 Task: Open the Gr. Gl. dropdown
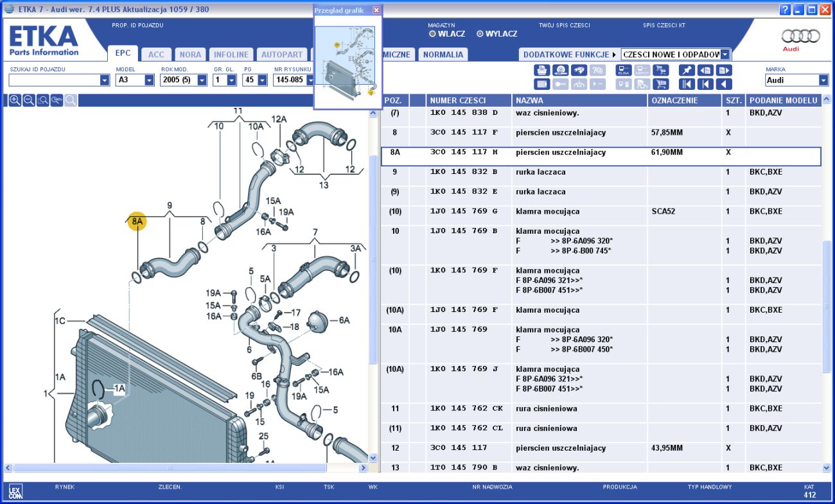point(231,80)
